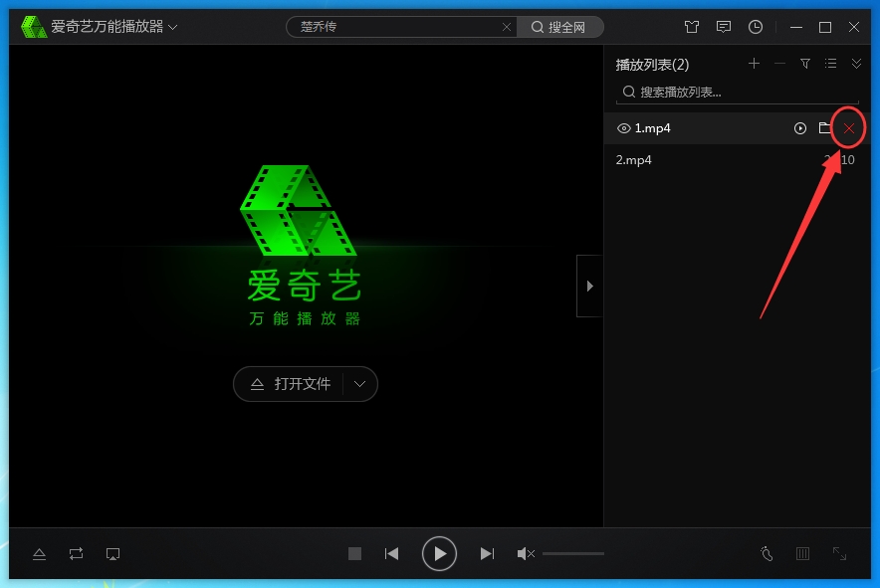Skip to the next track
Image resolution: width=880 pixels, height=588 pixels.
487,554
